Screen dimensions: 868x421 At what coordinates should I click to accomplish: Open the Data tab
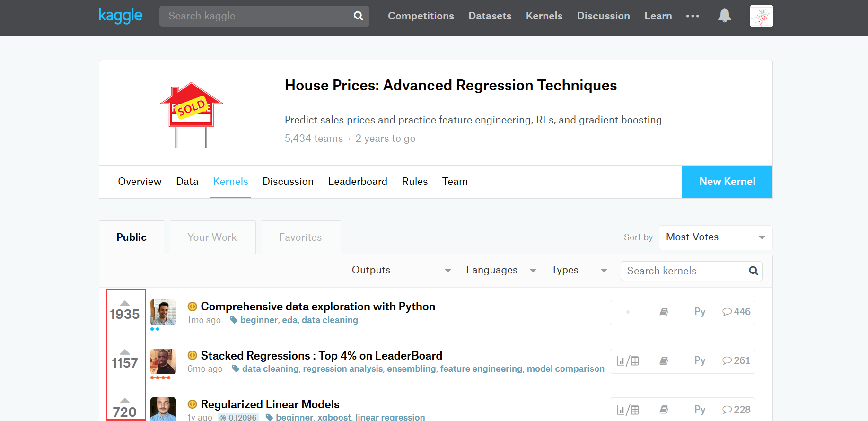pyautogui.click(x=187, y=182)
